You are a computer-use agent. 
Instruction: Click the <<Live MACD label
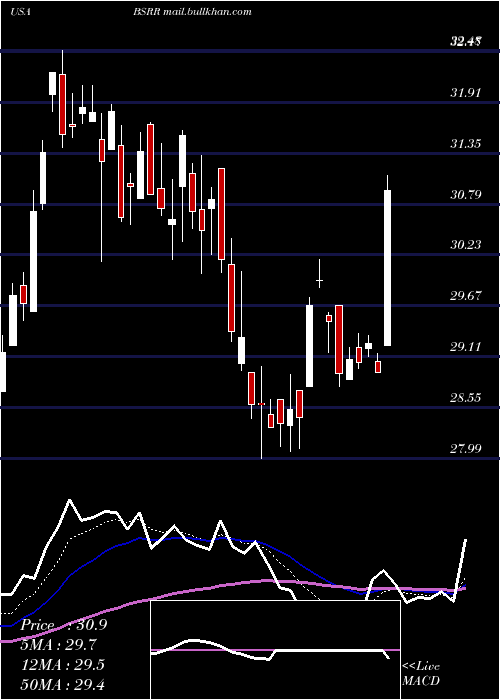421,673
